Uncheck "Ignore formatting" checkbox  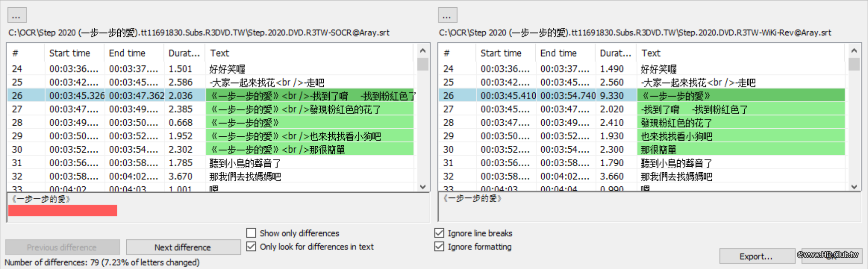(x=439, y=247)
